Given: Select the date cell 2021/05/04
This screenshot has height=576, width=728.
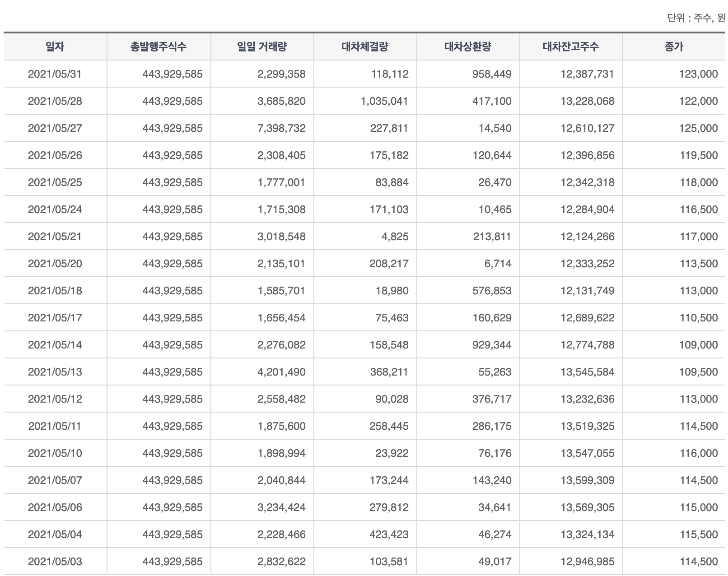Looking at the screenshot, I should [x=55, y=534].
